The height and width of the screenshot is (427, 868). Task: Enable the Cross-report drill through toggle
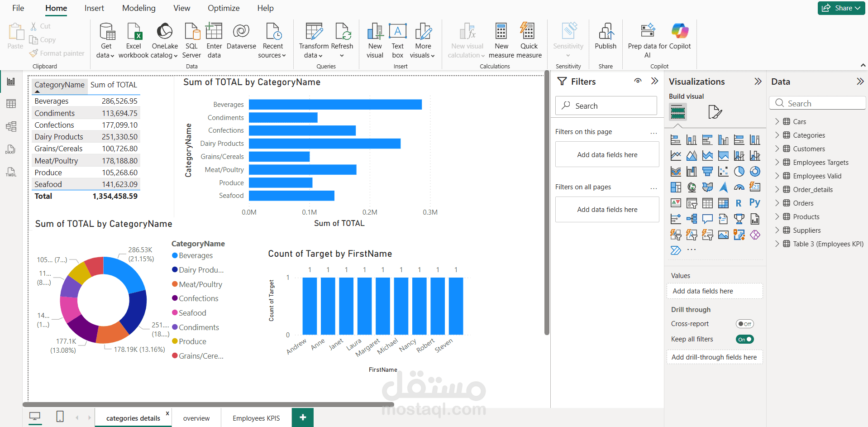coord(745,323)
